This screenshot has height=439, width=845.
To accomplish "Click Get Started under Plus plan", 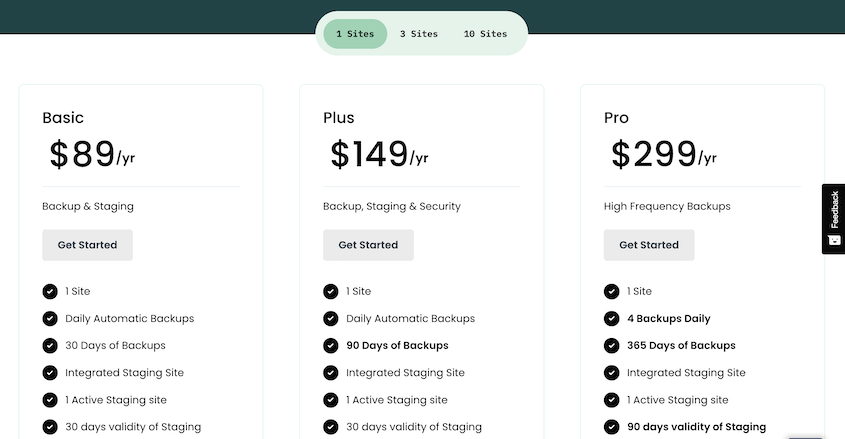I will tap(368, 245).
